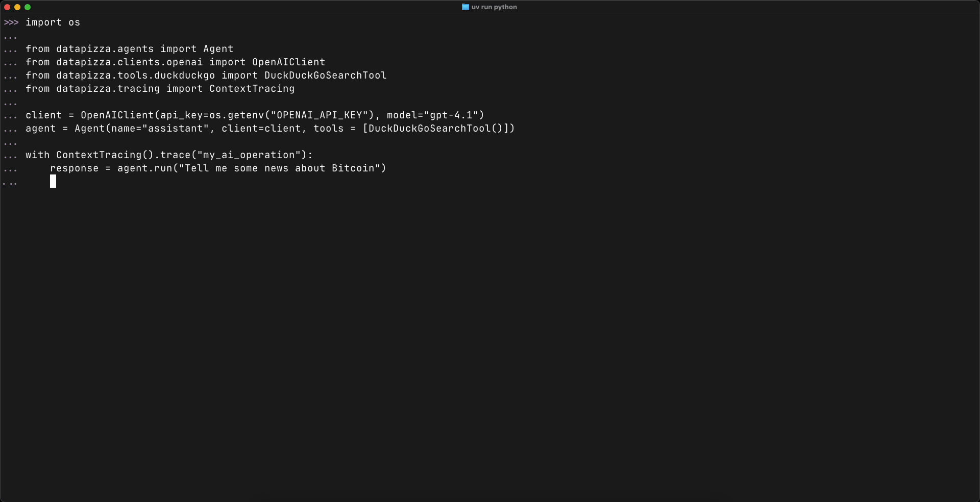
Task: Minimize the window using the yellow button
Action: coord(17,7)
